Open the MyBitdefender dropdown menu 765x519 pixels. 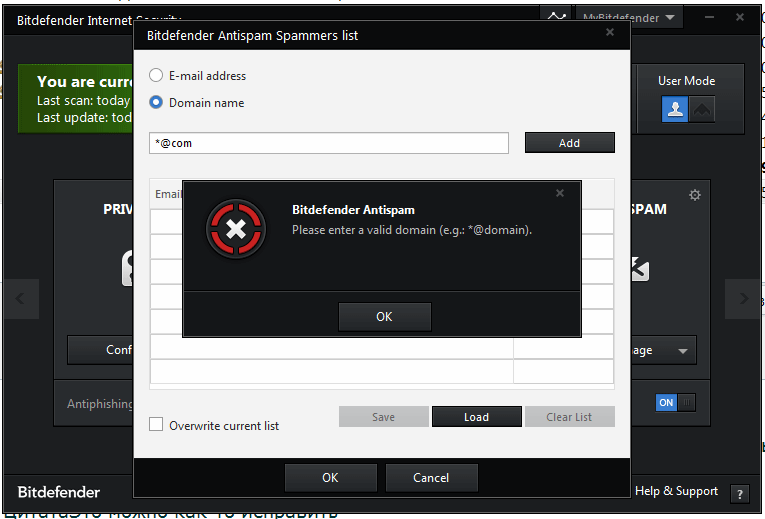point(629,18)
